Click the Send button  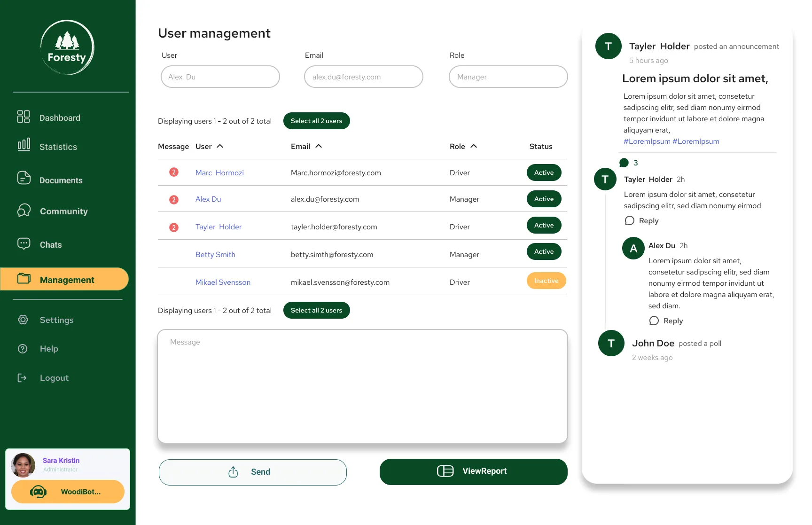pos(253,472)
